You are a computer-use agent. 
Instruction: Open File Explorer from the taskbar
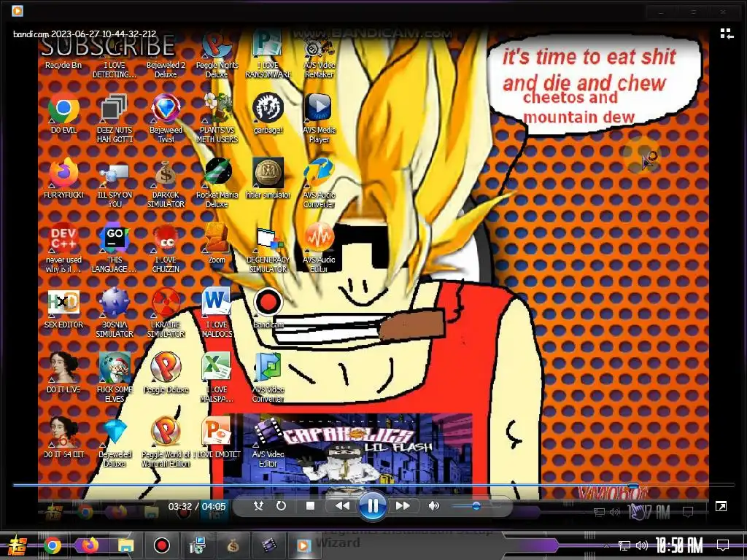point(125,545)
